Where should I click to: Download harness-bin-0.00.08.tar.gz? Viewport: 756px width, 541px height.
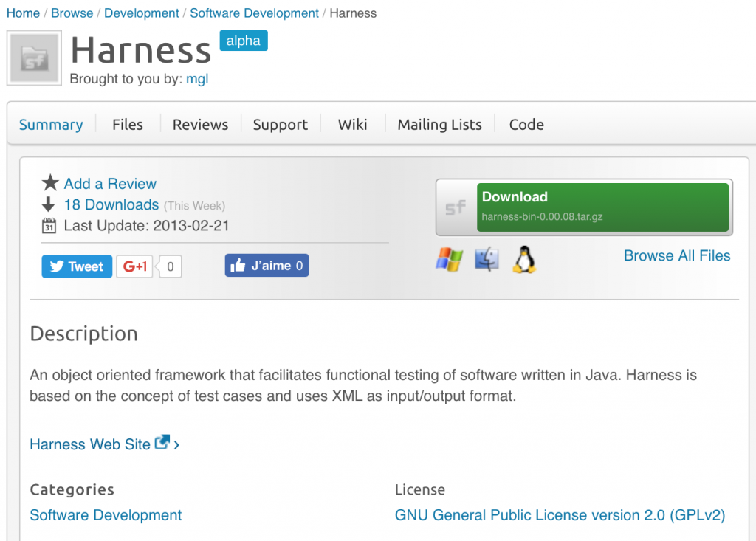click(x=602, y=207)
